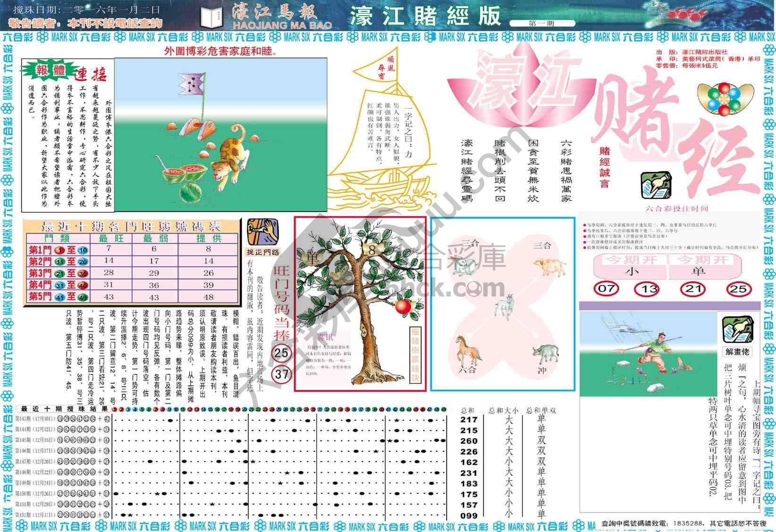Select circled number 07 below 今期开
Screen dimensions: 776x532
(606, 288)
